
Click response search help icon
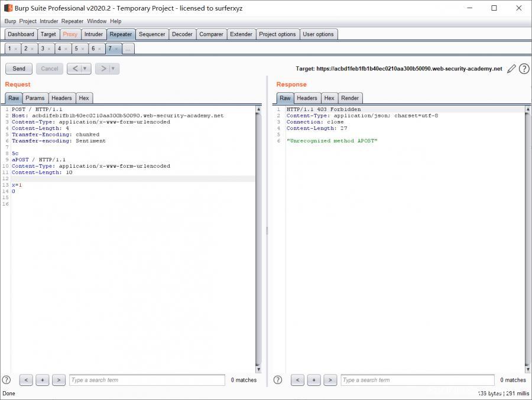[x=278, y=380]
